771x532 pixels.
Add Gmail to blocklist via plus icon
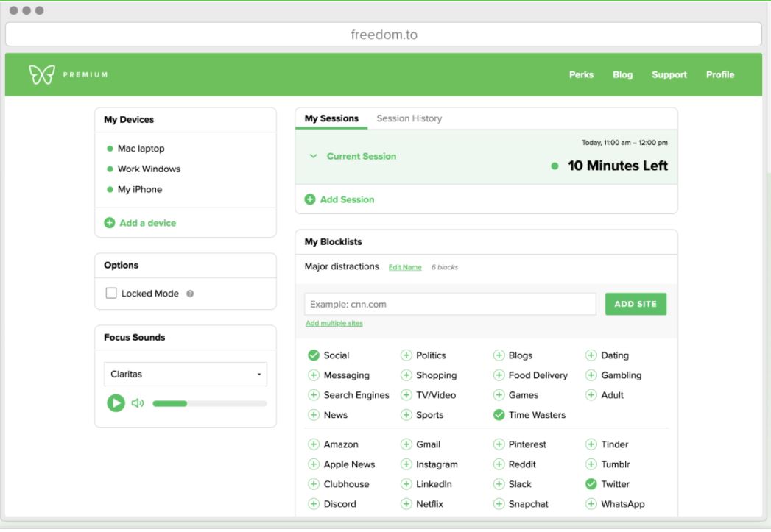406,444
